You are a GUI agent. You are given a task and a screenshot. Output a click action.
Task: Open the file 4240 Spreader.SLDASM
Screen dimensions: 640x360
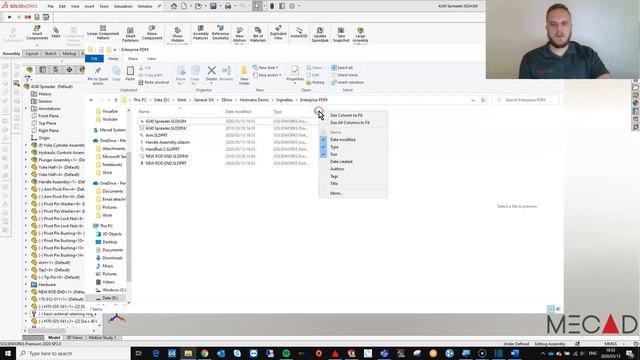(166, 121)
